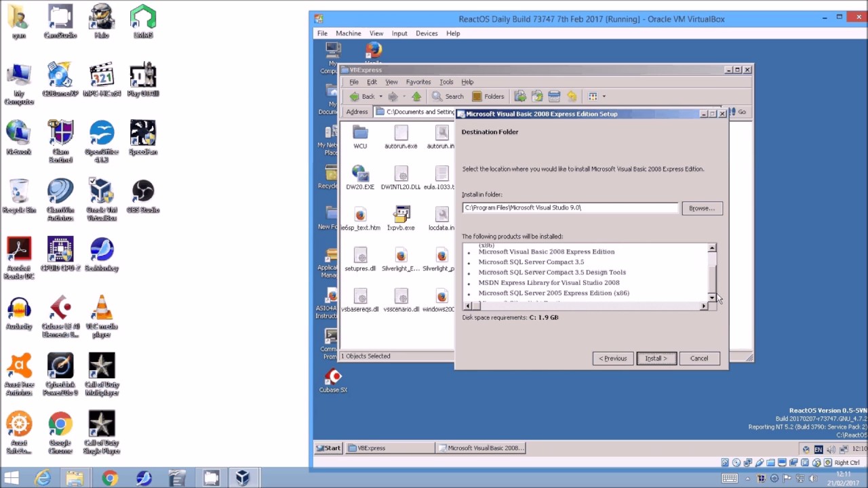Select the DW20.EXE file
The width and height of the screenshot is (868, 488).
pos(360,178)
